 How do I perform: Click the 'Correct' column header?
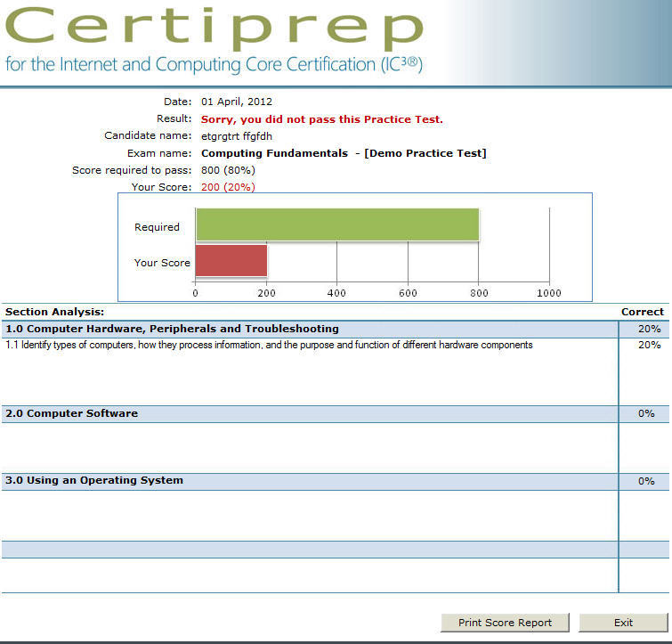click(x=643, y=312)
